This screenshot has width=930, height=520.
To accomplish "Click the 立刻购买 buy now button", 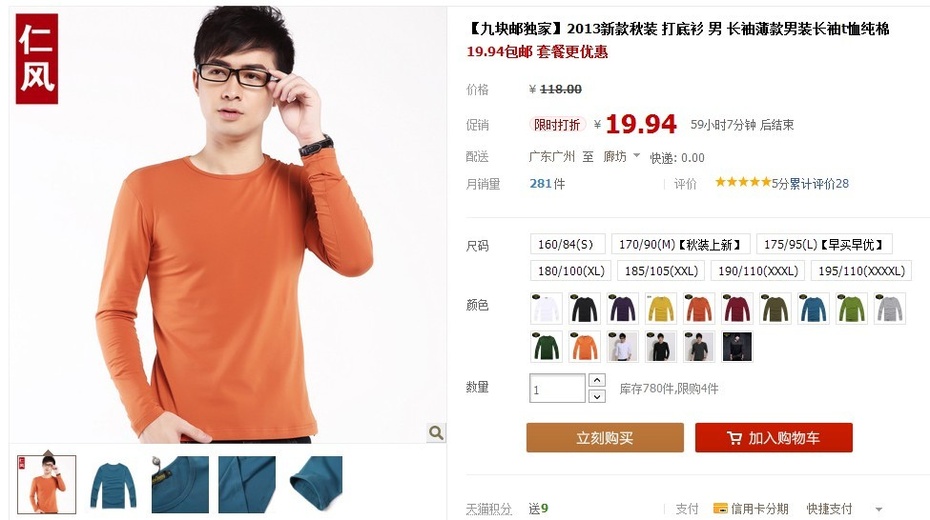I will click(605, 438).
